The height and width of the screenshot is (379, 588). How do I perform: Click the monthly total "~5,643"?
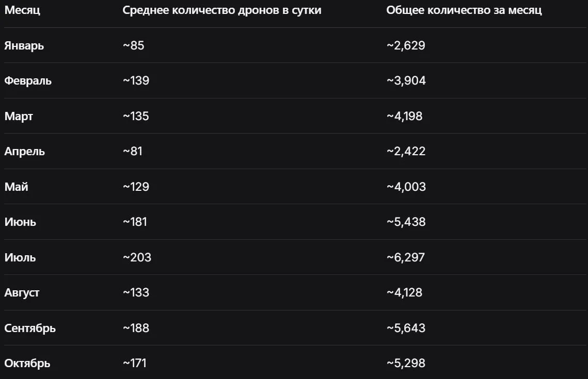pos(406,328)
